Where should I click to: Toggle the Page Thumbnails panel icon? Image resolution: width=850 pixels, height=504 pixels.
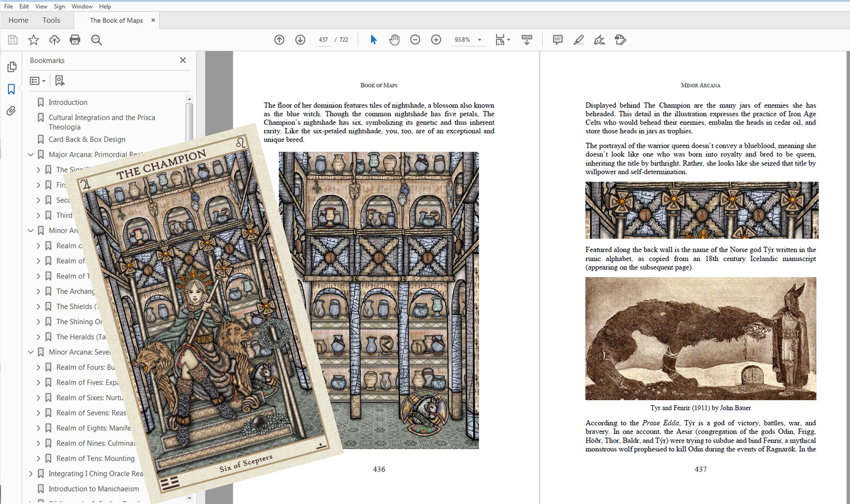pyautogui.click(x=12, y=66)
